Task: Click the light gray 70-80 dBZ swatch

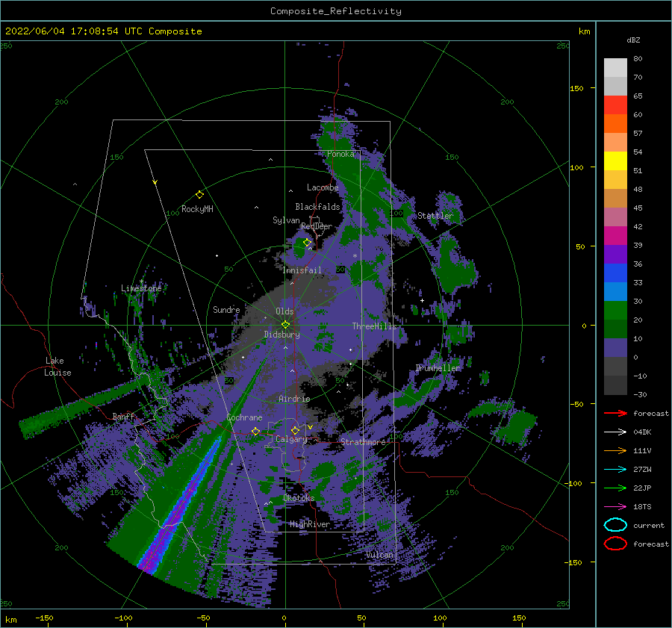Action: 615,68
